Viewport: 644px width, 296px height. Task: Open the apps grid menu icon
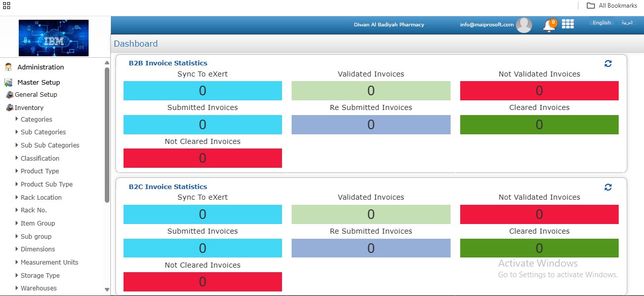(x=568, y=24)
